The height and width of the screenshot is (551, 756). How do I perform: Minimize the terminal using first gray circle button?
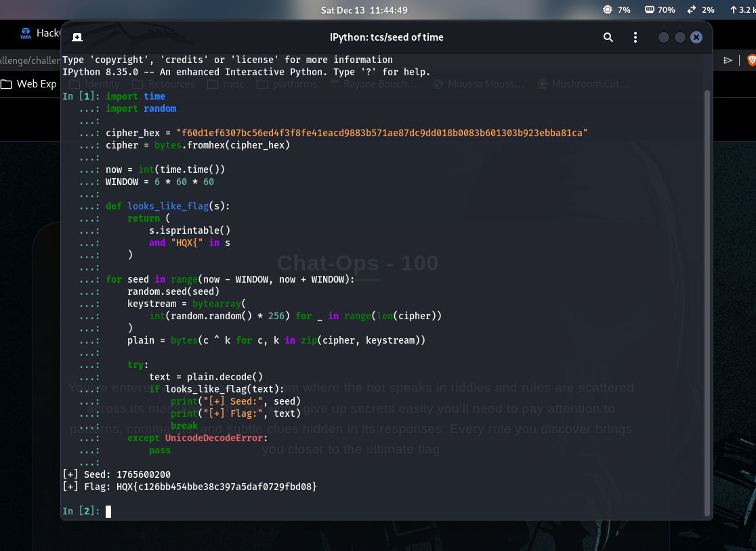663,37
